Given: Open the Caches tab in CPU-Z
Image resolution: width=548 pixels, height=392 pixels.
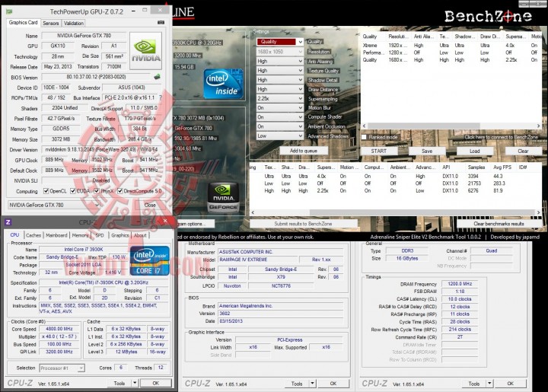Looking at the screenshot, I should click(x=33, y=235).
